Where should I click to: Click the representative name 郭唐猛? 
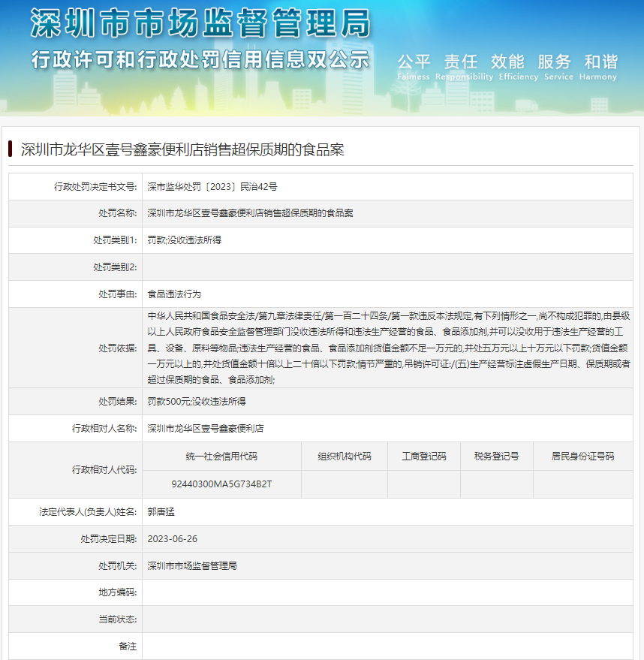[x=161, y=512]
